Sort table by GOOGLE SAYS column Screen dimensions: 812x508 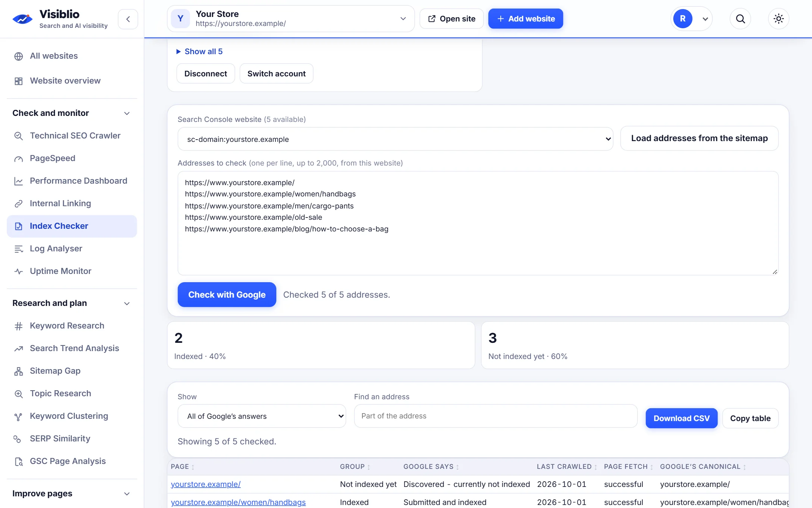[431, 467]
